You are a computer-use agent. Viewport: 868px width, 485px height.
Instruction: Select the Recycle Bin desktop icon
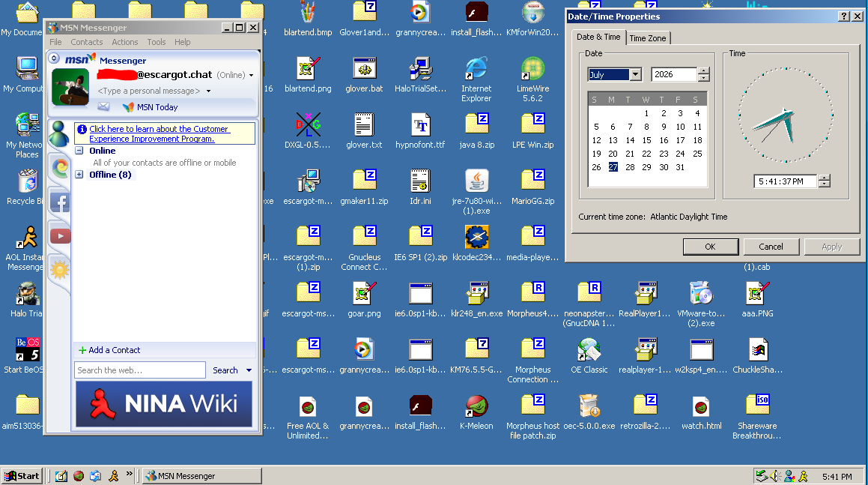[x=25, y=187]
